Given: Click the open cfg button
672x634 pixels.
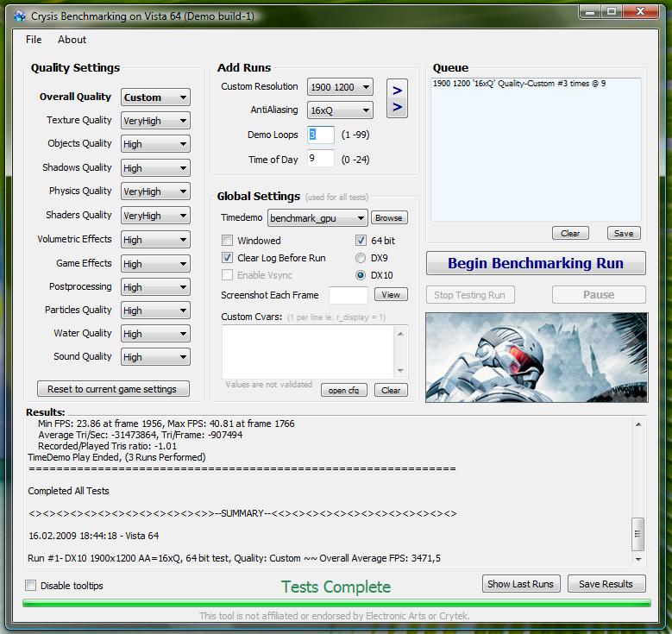Looking at the screenshot, I should coord(343,390).
